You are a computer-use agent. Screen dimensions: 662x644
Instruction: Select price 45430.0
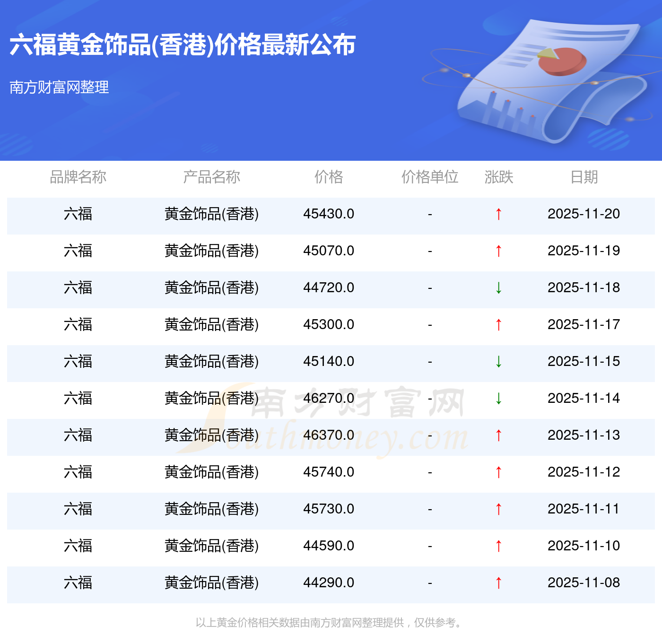(x=329, y=214)
